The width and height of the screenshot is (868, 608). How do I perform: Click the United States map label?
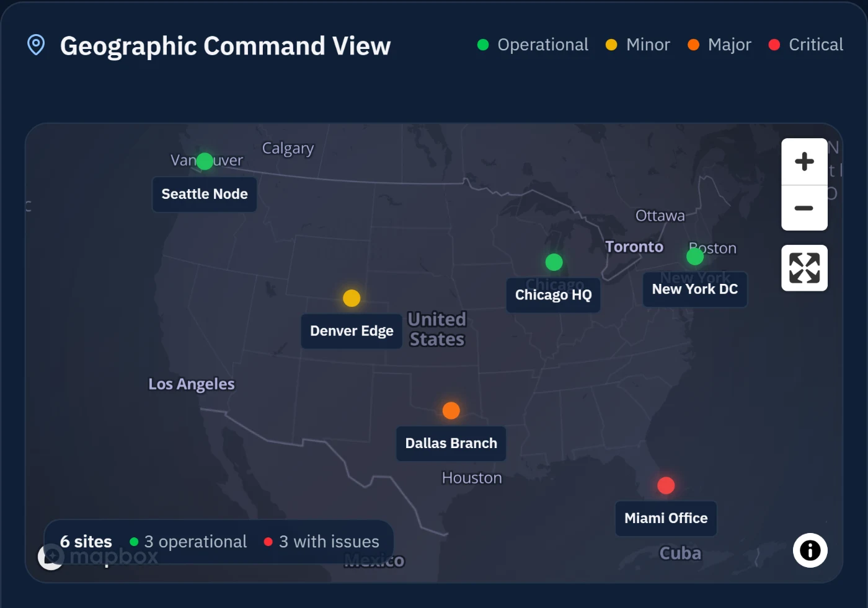coord(437,329)
